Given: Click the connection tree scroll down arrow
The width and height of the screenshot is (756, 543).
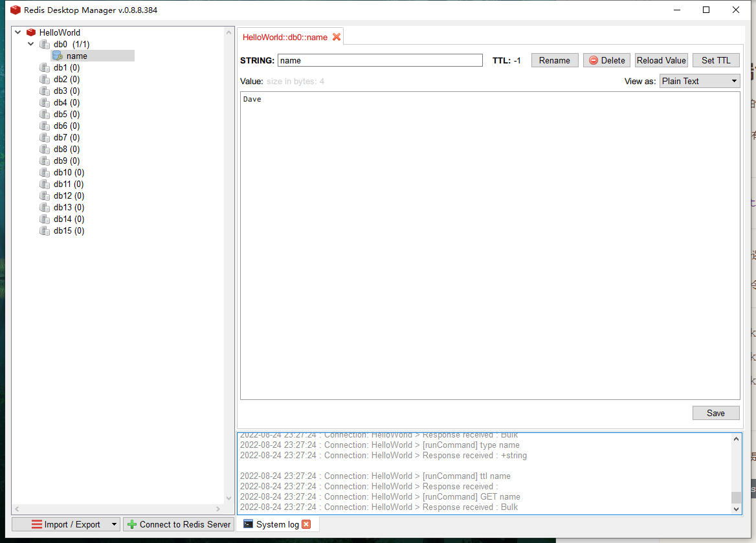Looking at the screenshot, I should 228,498.
